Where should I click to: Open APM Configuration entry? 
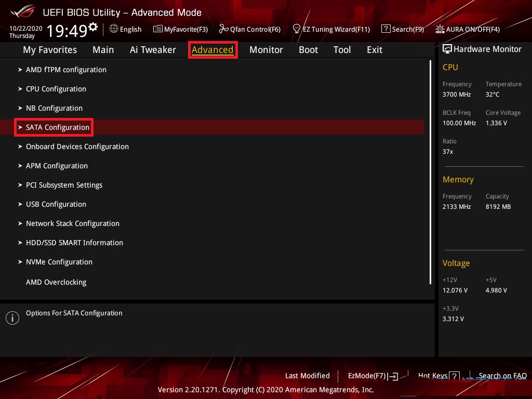(x=57, y=166)
